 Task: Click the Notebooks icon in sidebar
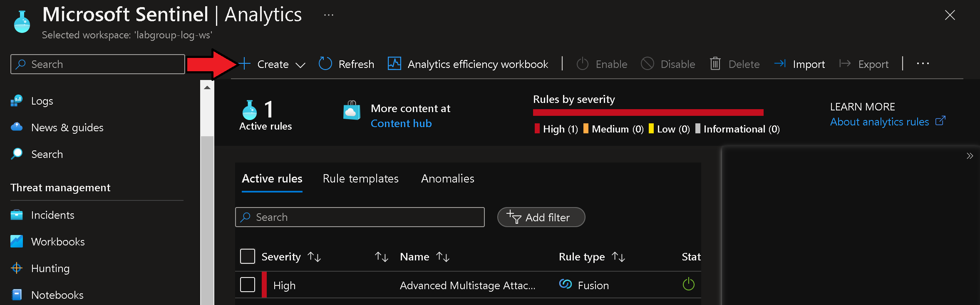click(17, 295)
